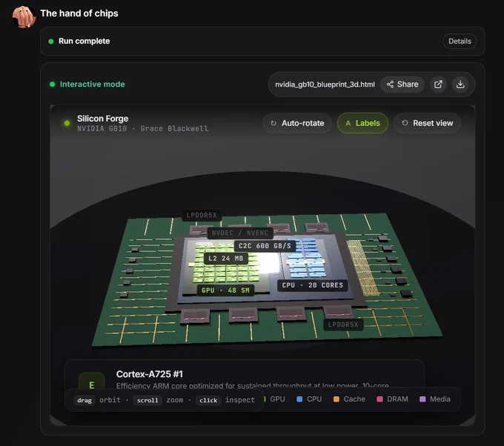Image resolution: width=504 pixels, height=446 pixels.
Task: Open the Details button on Run complete
Action: pyautogui.click(x=460, y=41)
